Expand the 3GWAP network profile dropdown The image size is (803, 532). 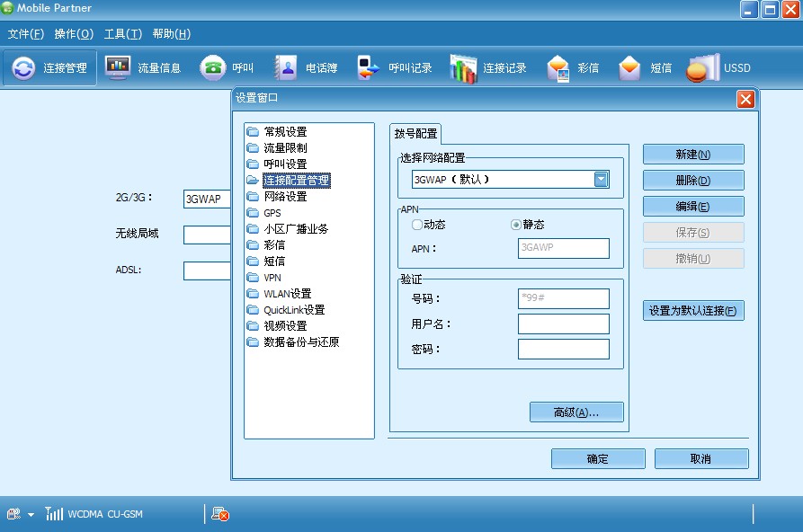[x=601, y=179]
